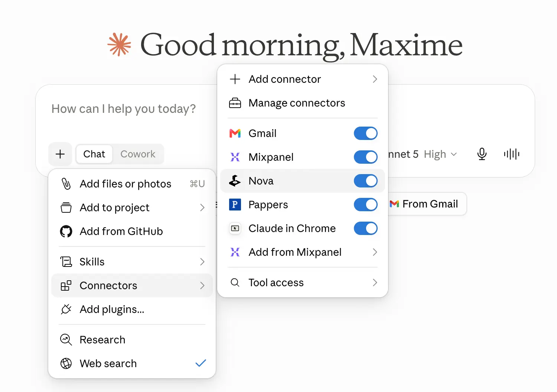This screenshot has width=557, height=392.
Task: Switch to the Chat tab
Action: pyautogui.click(x=94, y=154)
